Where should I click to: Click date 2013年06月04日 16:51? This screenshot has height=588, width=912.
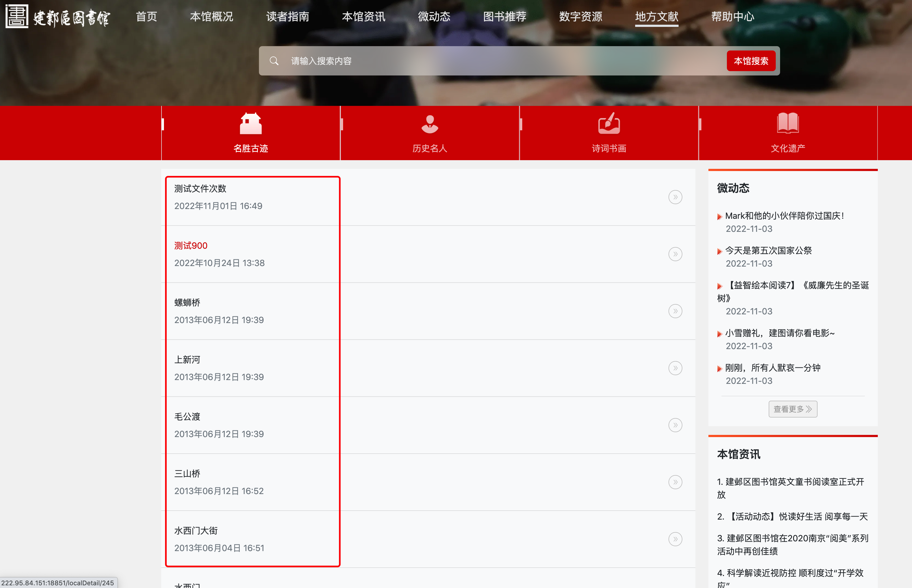pyautogui.click(x=219, y=548)
